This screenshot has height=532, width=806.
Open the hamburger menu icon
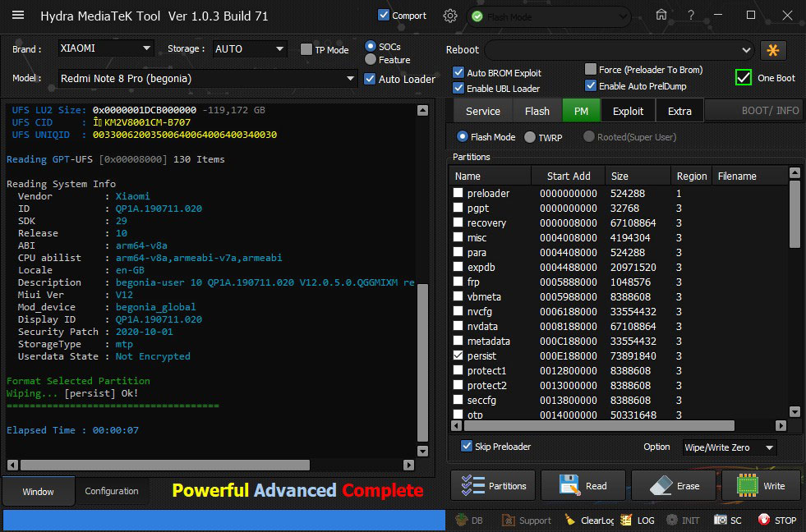(x=18, y=16)
